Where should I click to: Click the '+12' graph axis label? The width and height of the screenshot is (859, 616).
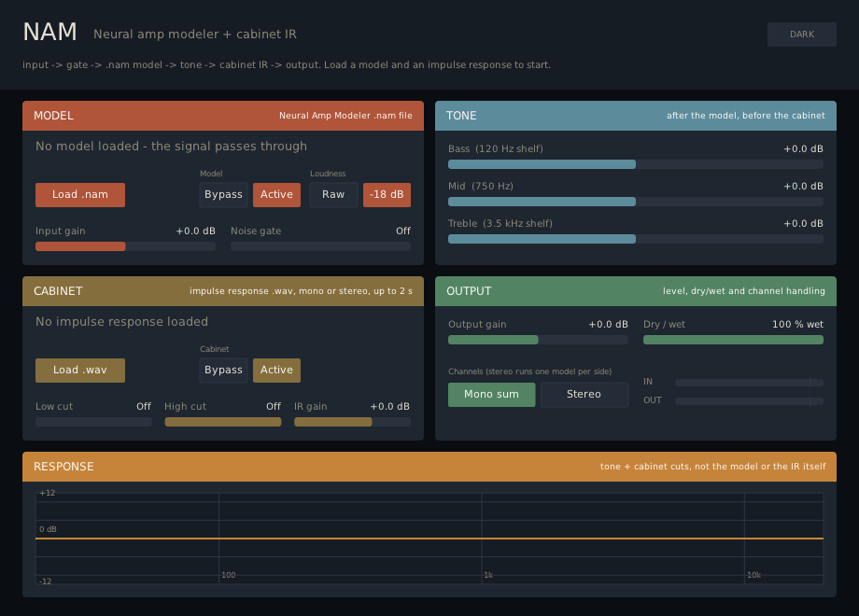point(47,493)
